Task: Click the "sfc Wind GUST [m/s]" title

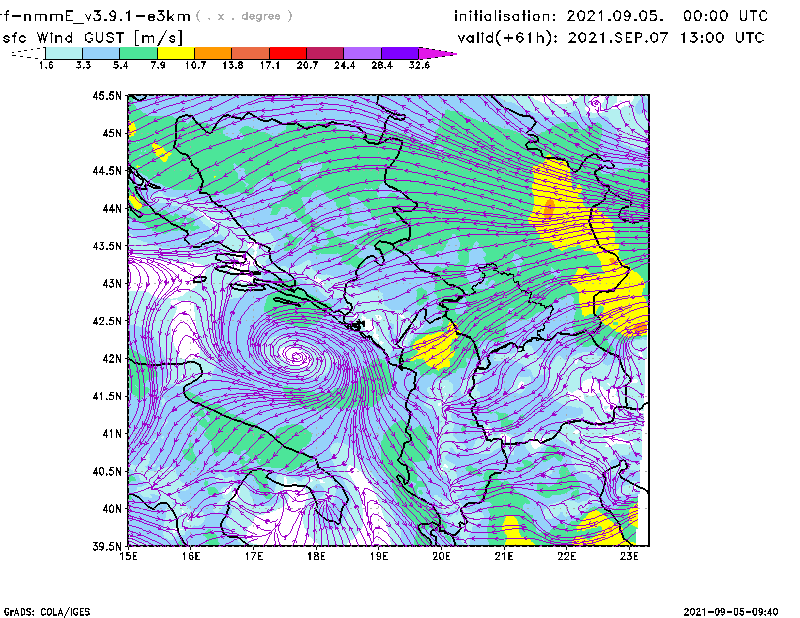Action: click(x=92, y=38)
